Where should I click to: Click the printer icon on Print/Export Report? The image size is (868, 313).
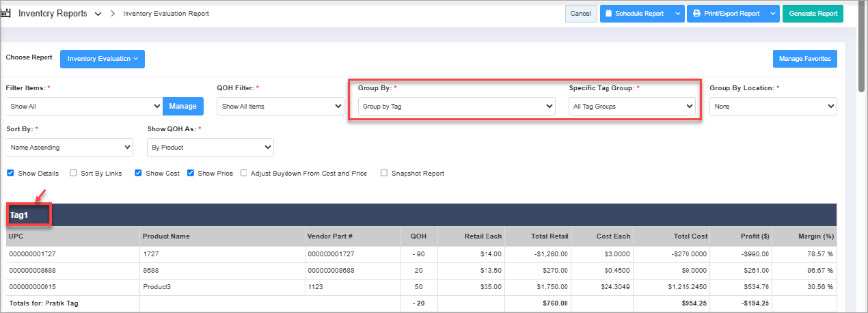696,14
